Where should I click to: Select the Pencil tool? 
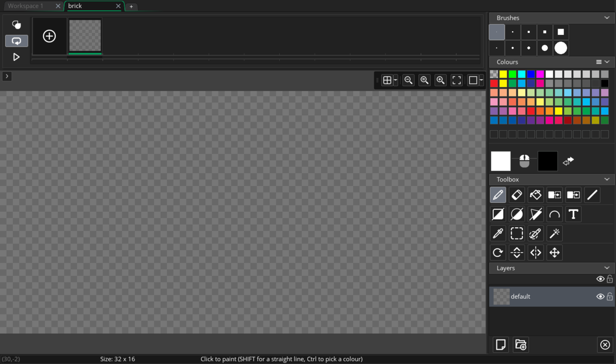498,195
